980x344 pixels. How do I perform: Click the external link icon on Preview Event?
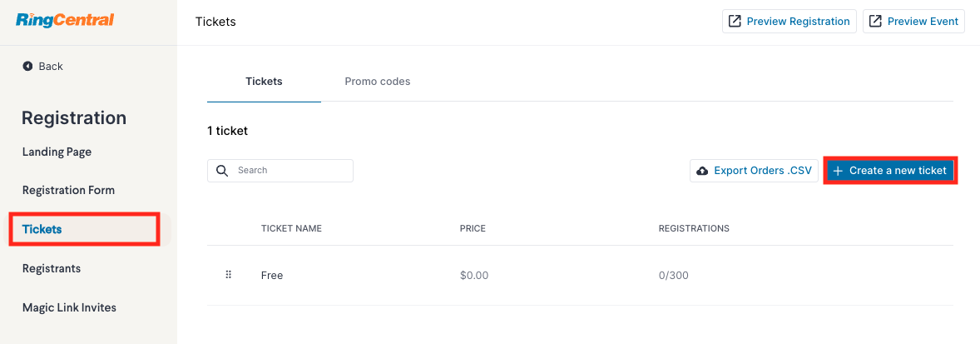[x=876, y=22]
